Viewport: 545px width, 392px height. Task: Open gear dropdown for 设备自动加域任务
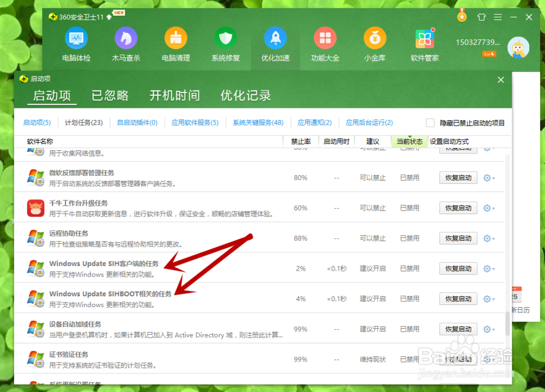coord(489,329)
